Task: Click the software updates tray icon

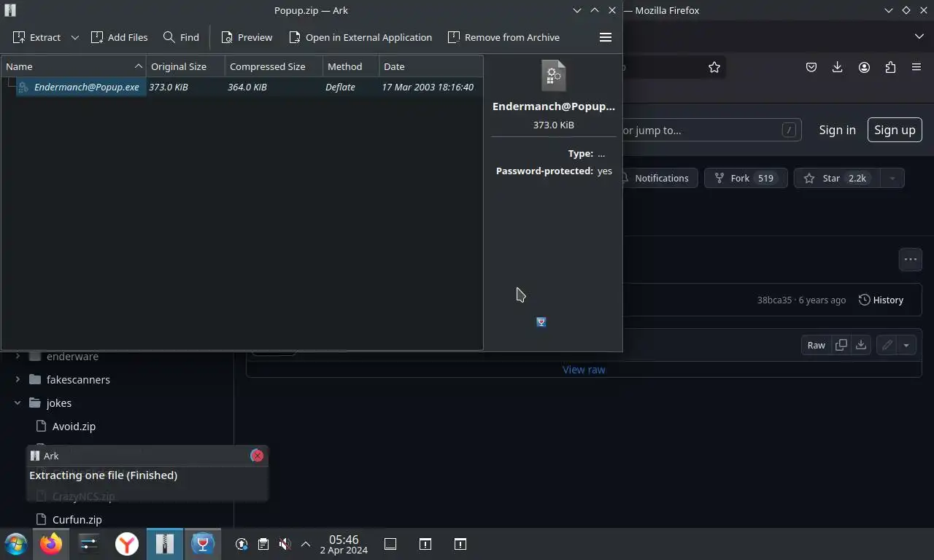Action: pos(242,544)
